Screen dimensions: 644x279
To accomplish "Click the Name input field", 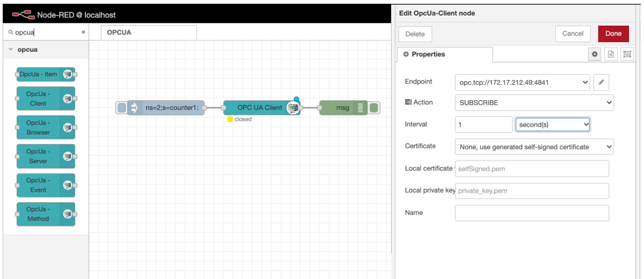I will click(x=532, y=213).
